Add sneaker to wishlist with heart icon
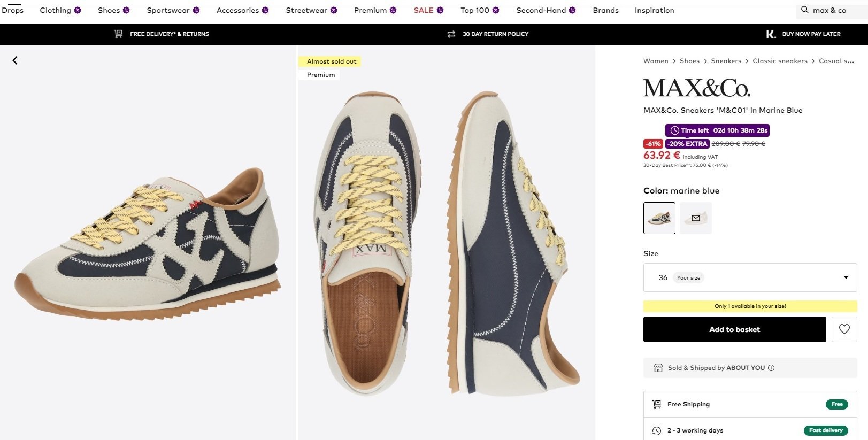868x440 pixels. [844, 329]
